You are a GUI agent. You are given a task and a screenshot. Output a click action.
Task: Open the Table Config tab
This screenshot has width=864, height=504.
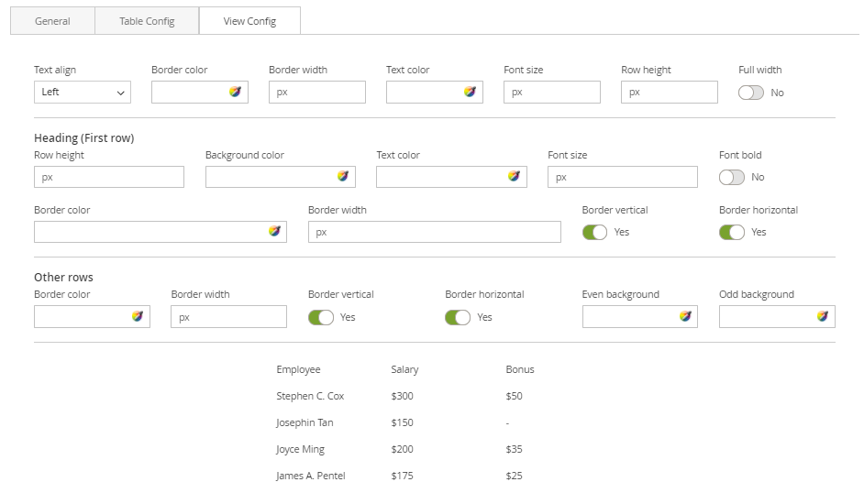[147, 21]
